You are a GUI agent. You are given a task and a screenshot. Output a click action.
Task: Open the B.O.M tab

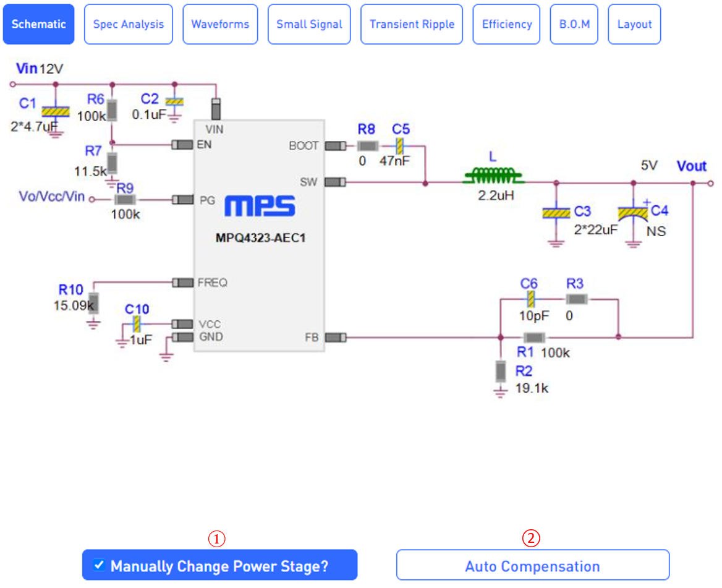tap(574, 24)
